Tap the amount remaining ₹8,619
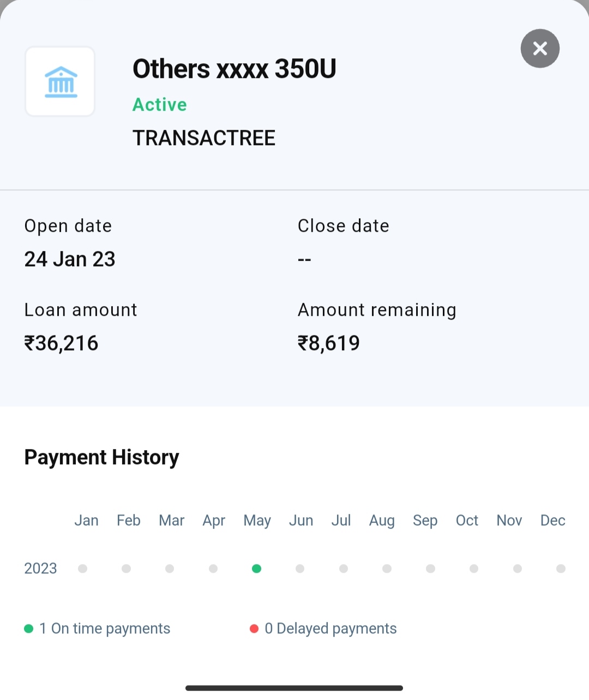This screenshot has height=700, width=589. (328, 343)
